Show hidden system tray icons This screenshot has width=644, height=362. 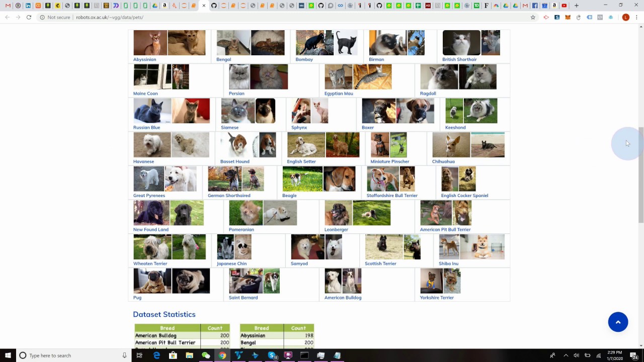point(566,355)
